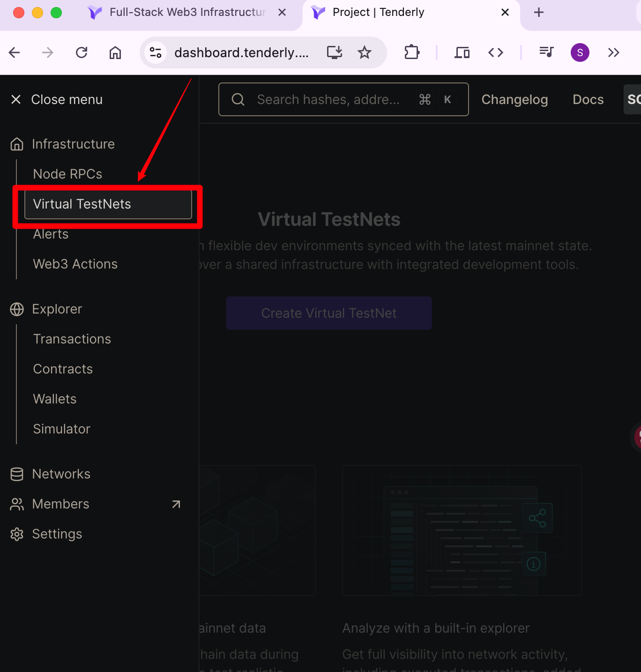Click the Networks database icon
This screenshot has height=672, width=641.
point(17,474)
